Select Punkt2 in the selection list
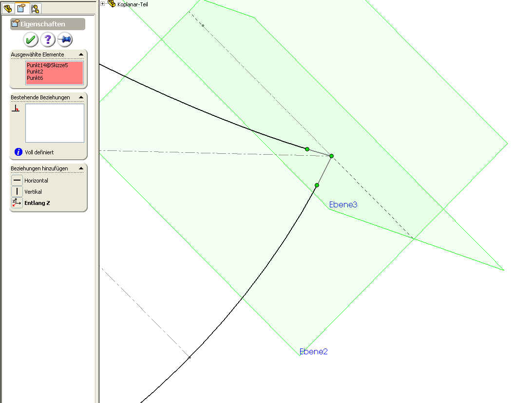 (35, 72)
